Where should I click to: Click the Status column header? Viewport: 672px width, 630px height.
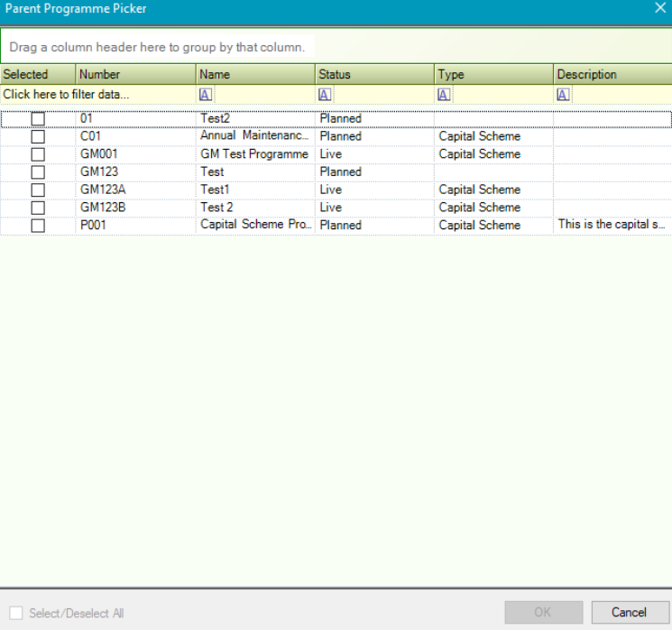374,75
